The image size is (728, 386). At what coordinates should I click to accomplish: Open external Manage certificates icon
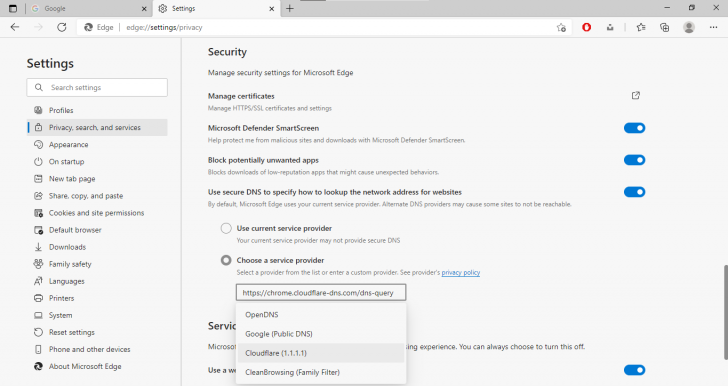point(636,95)
